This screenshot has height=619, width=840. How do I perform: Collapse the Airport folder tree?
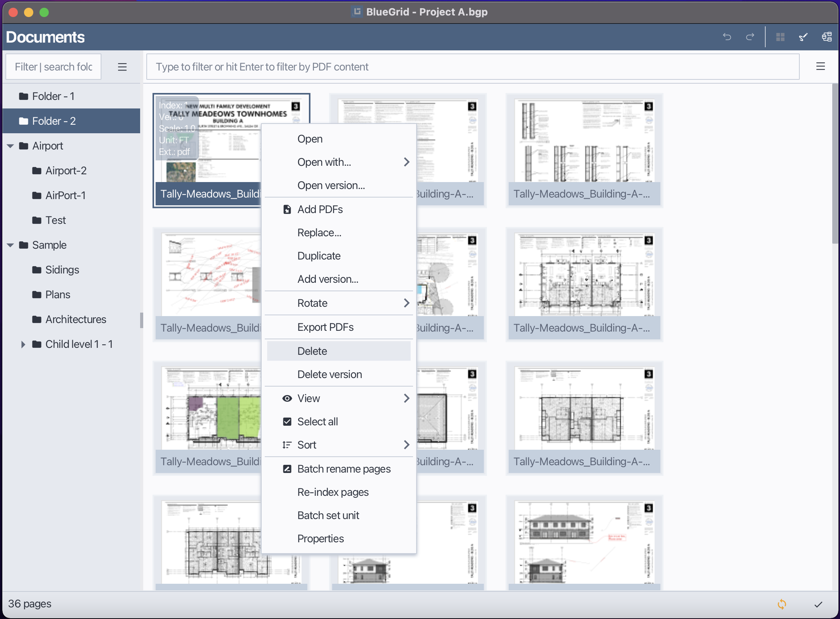[x=10, y=146]
